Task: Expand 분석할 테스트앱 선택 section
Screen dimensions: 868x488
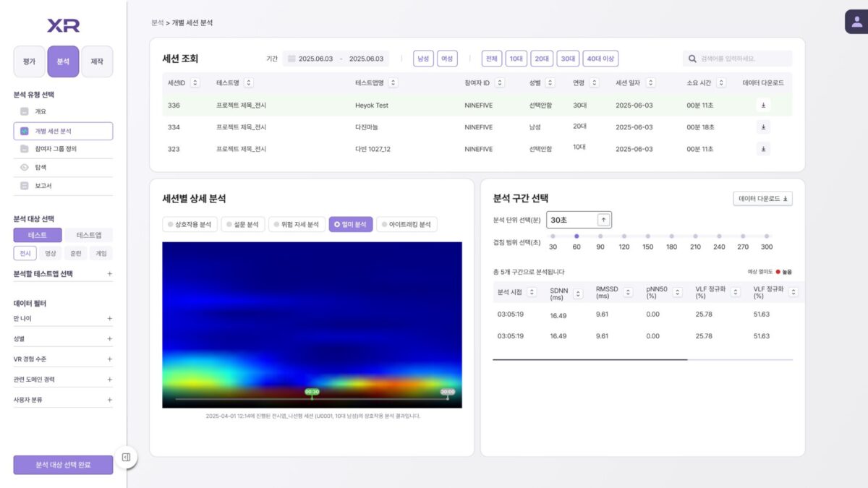Action: (x=109, y=274)
